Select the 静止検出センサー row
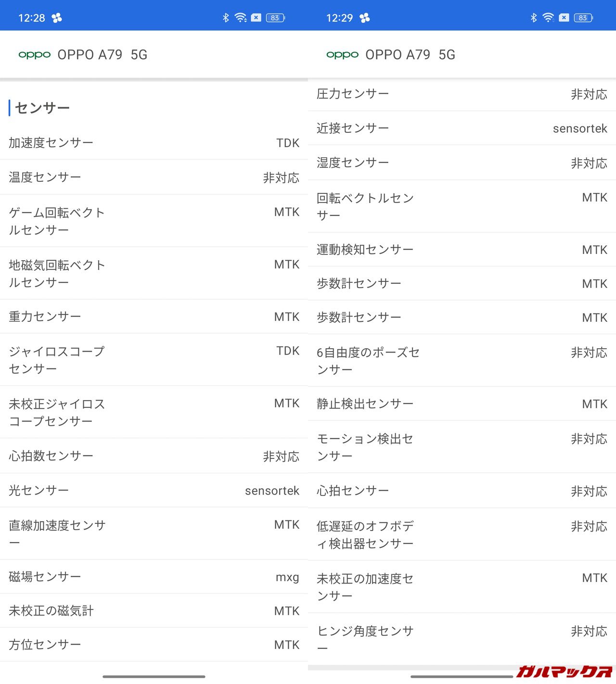 (x=462, y=404)
